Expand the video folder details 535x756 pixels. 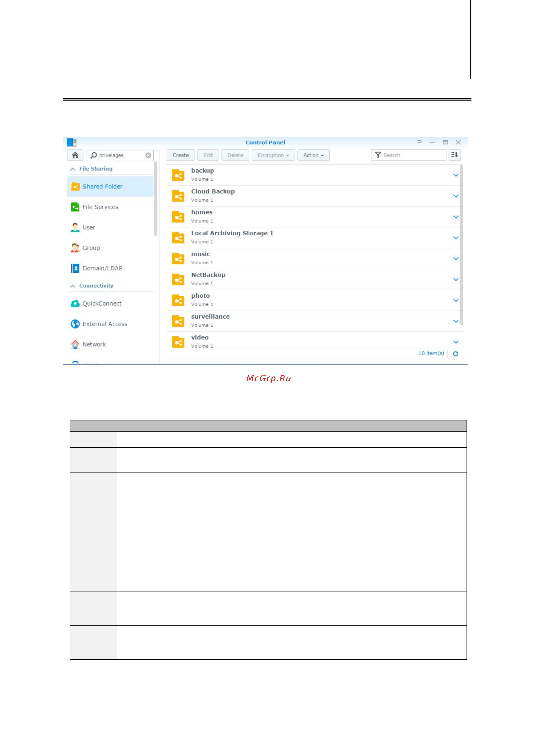point(456,342)
